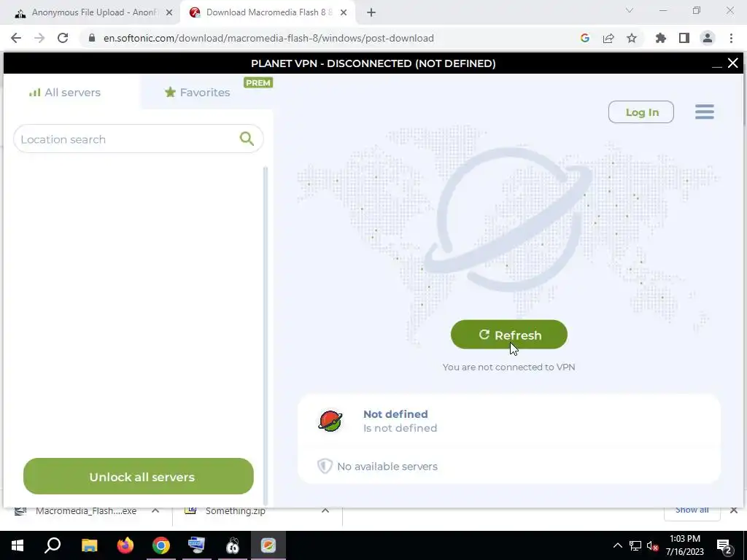The image size is (747, 560).
Task: Click the Planet VPN taskbar icon
Action: point(268,545)
